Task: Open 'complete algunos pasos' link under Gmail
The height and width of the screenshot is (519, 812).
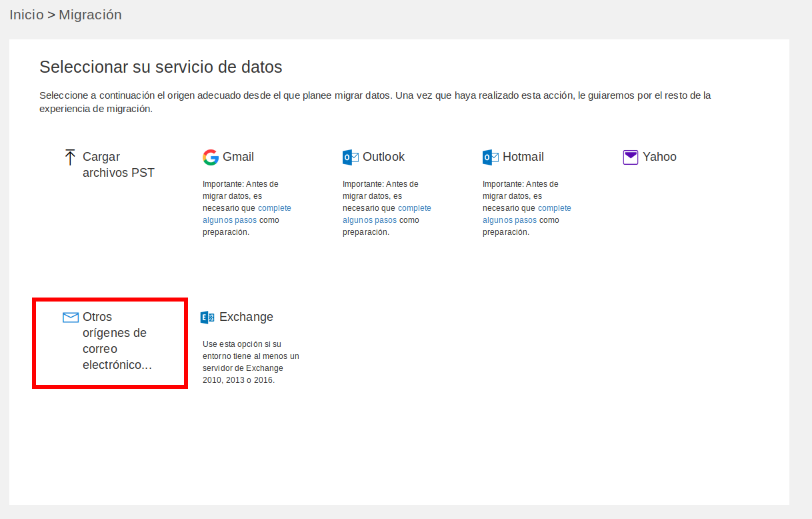Action: [x=247, y=214]
